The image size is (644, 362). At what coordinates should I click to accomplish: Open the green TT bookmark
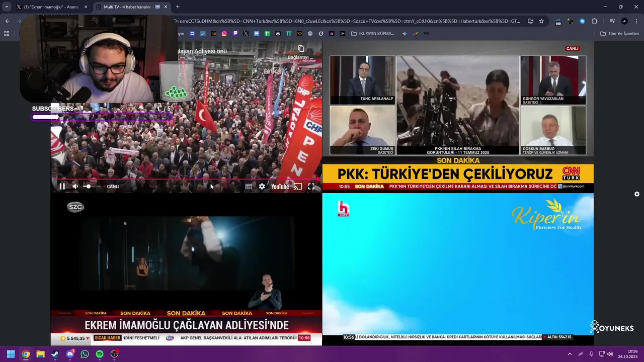[x=289, y=34]
